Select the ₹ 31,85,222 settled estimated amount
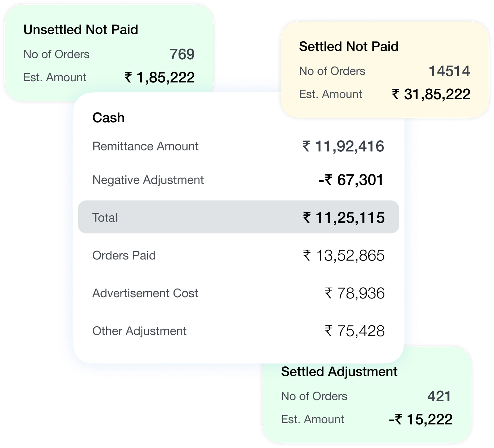 click(x=431, y=94)
